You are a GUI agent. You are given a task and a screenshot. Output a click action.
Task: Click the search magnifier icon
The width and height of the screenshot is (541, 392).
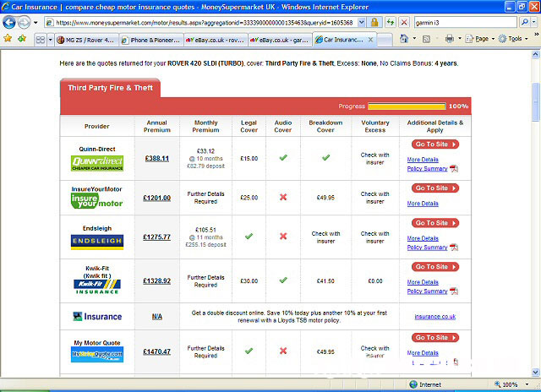[x=524, y=23]
